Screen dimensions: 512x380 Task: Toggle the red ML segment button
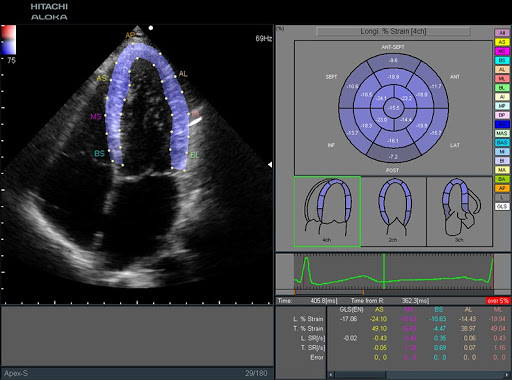point(502,79)
